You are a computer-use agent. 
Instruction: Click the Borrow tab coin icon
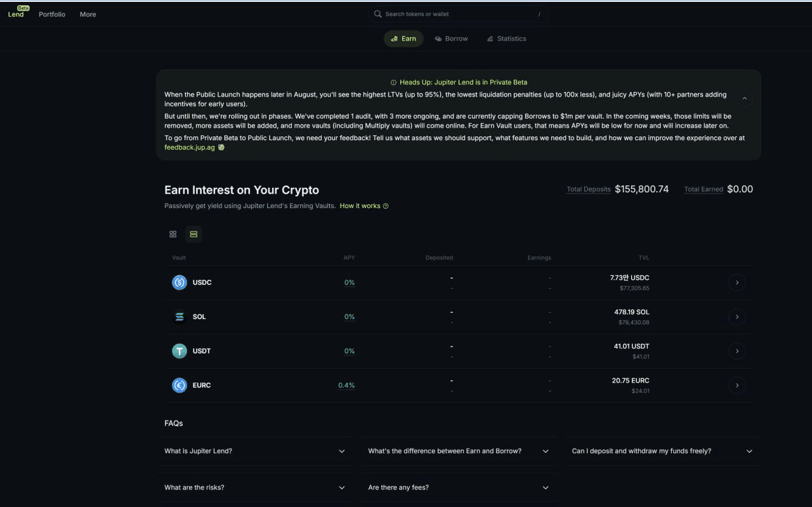438,39
